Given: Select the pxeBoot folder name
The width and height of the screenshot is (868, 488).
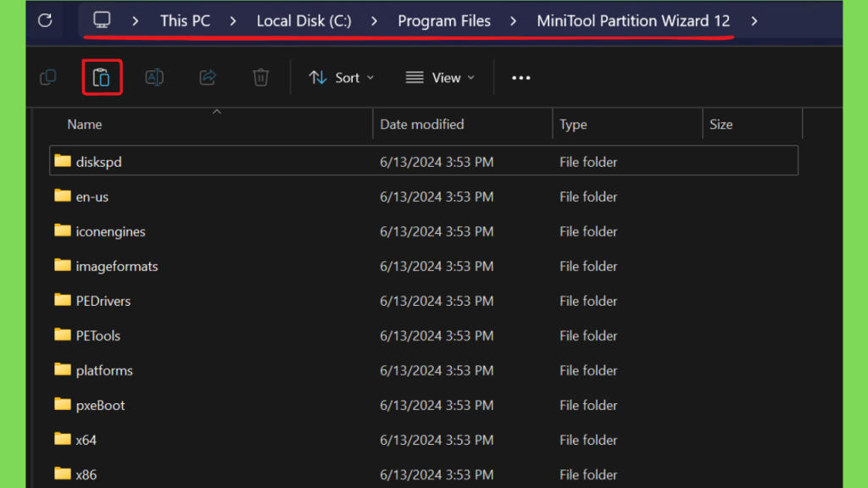Looking at the screenshot, I should pyautogui.click(x=100, y=406).
